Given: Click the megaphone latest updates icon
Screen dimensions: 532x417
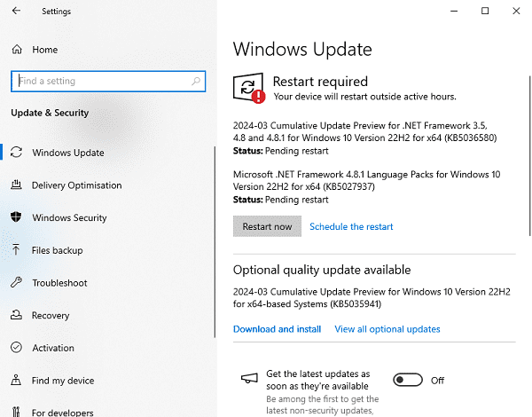Looking at the screenshot, I should pos(249,378).
